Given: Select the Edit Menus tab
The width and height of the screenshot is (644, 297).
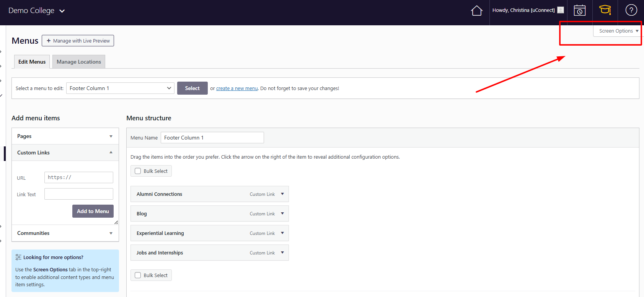Looking at the screenshot, I should point(32,62).
